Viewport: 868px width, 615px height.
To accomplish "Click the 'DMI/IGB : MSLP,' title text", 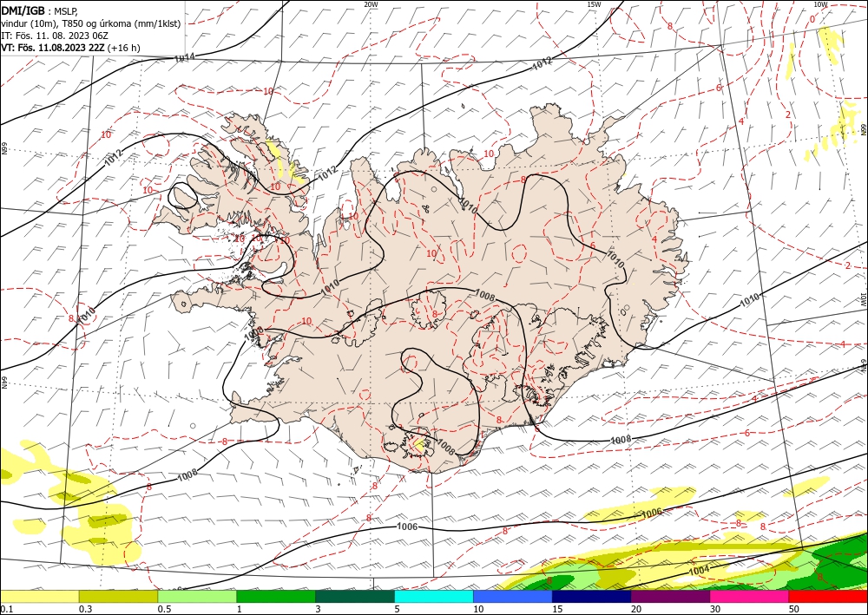I will [x=40, y=10].
